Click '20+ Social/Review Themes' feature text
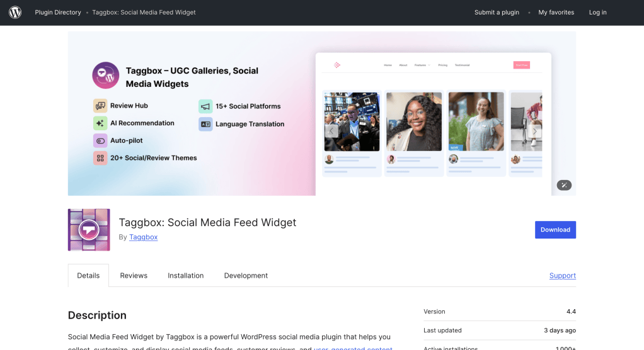The image size is (644, 350). [x=154, y=158]
